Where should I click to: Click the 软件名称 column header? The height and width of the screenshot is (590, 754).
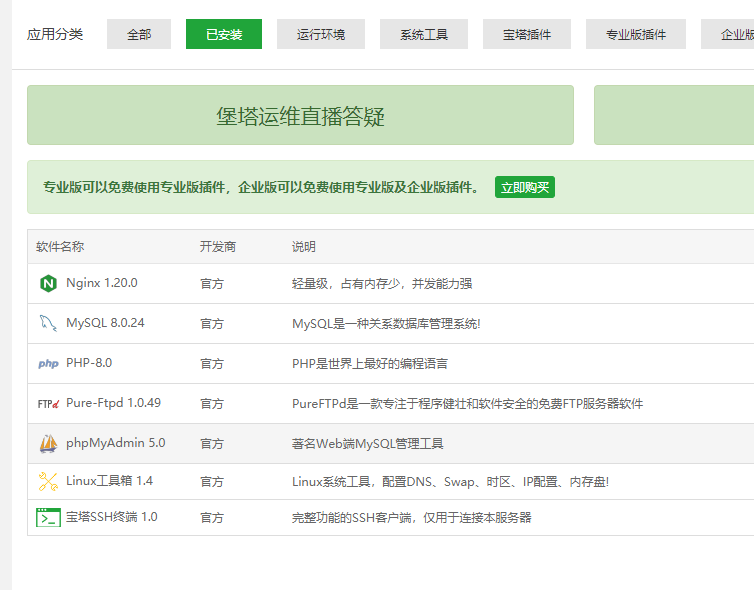click(60, 247)
